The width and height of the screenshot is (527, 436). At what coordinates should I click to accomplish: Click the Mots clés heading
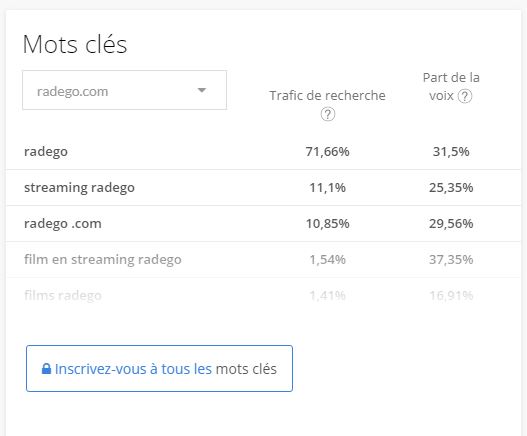(x=75, y=44)
